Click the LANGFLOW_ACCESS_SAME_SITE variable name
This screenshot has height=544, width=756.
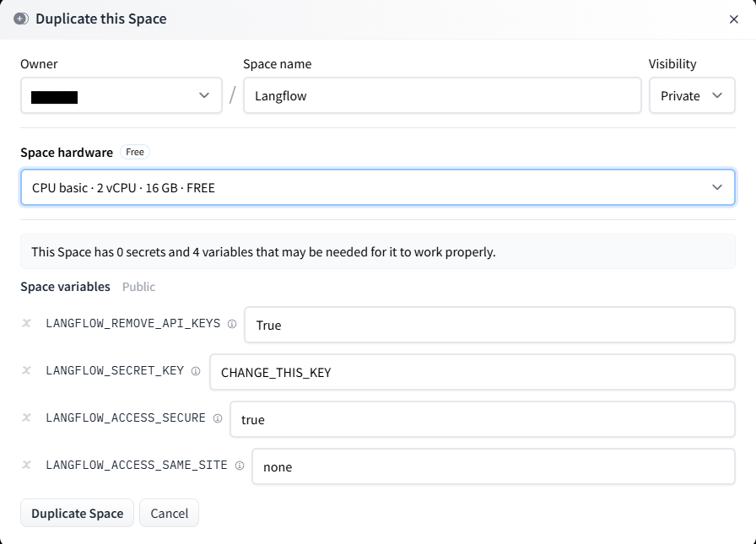coord(137,465)
